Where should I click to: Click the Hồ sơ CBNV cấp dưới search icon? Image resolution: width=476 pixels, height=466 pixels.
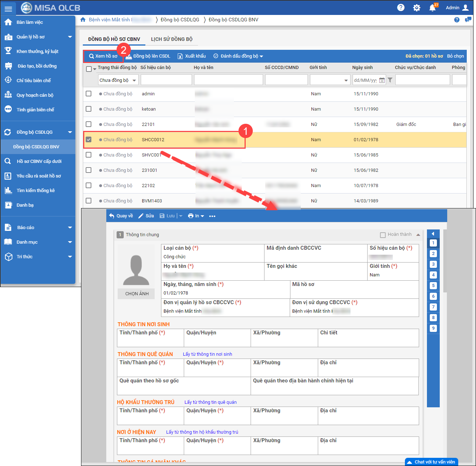(x=8, y=161)
